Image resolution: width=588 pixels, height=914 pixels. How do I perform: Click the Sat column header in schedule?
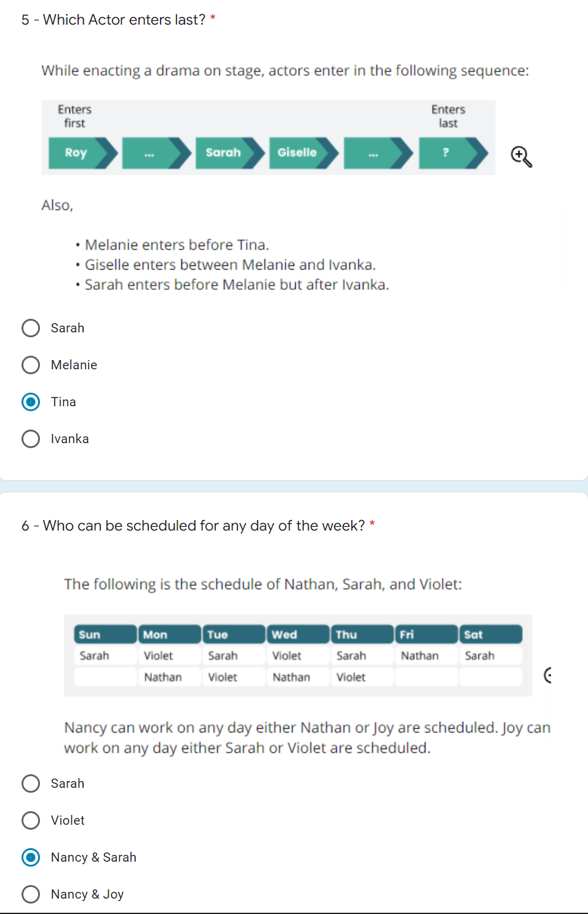491,635
